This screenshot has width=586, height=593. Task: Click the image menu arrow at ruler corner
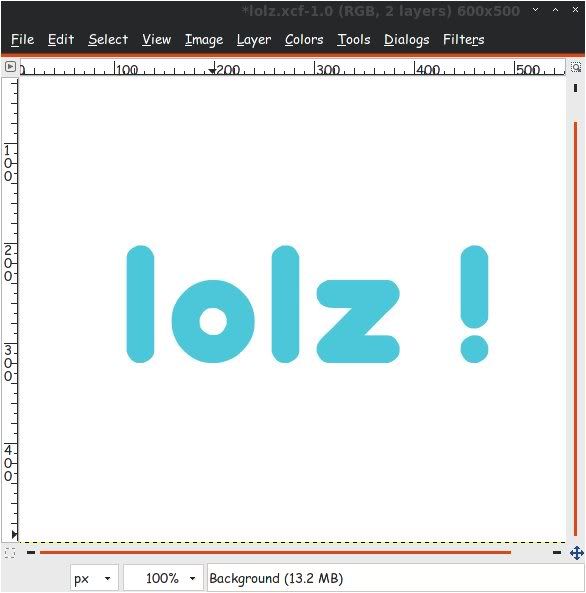(10, 67)
